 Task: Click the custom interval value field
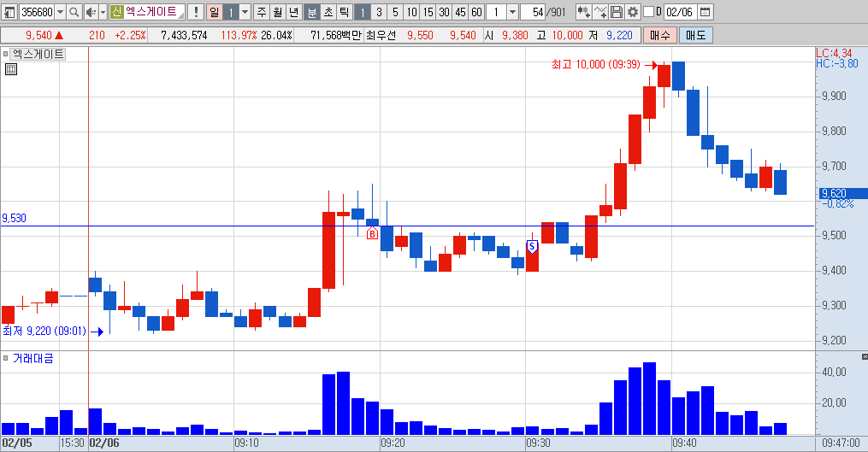pos(497,12)
